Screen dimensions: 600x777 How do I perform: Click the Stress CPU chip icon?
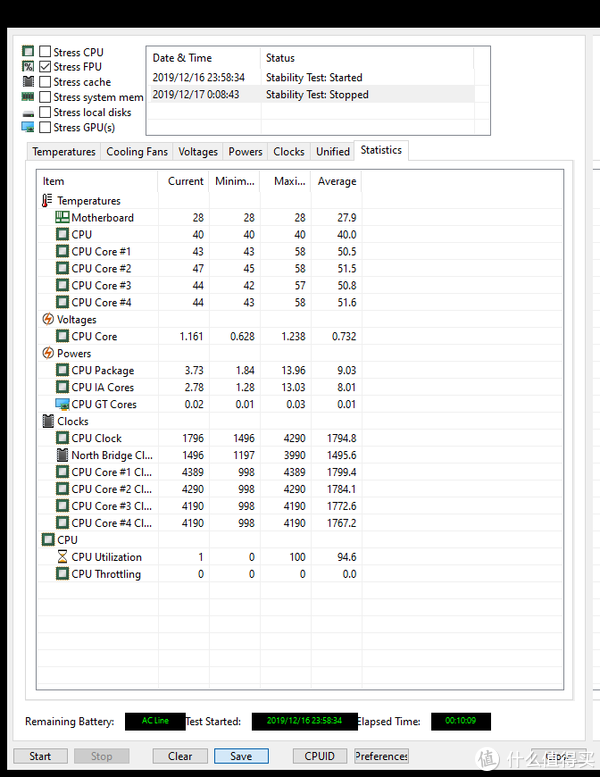28,51
